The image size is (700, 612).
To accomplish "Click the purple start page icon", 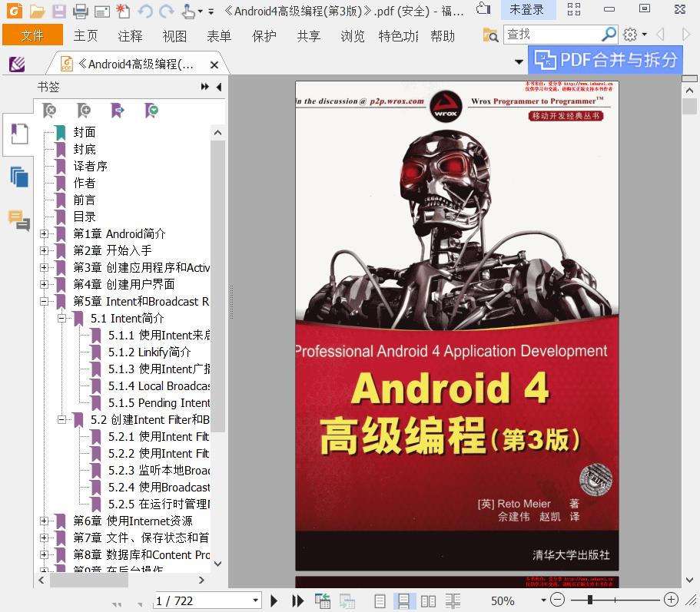I will pos(17,65).
